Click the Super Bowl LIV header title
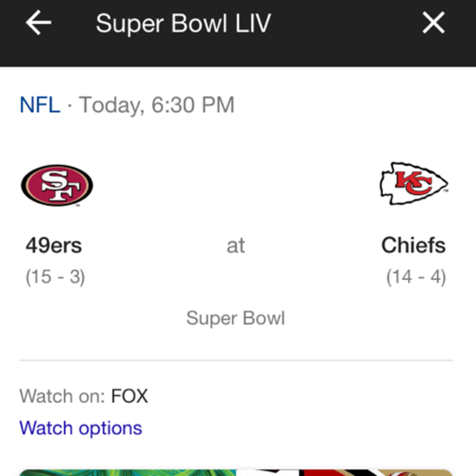 184,23
